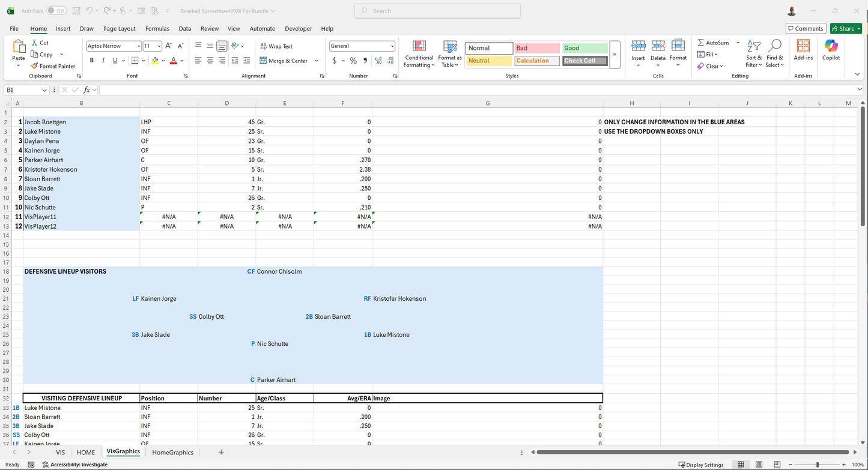Adjust the zoom slider
This screenshot has width=868, height=470.
[x=817, y=465]
